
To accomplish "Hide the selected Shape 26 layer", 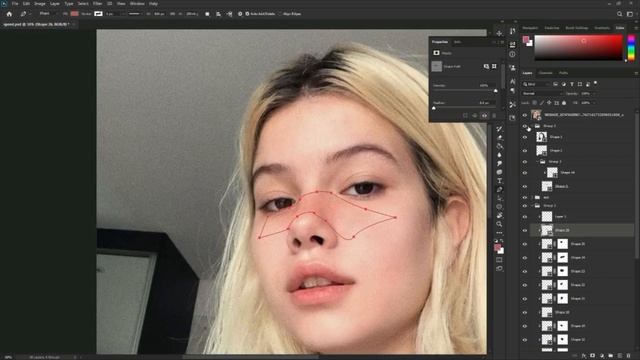I will pyautogui.click(x=525, y=231).
